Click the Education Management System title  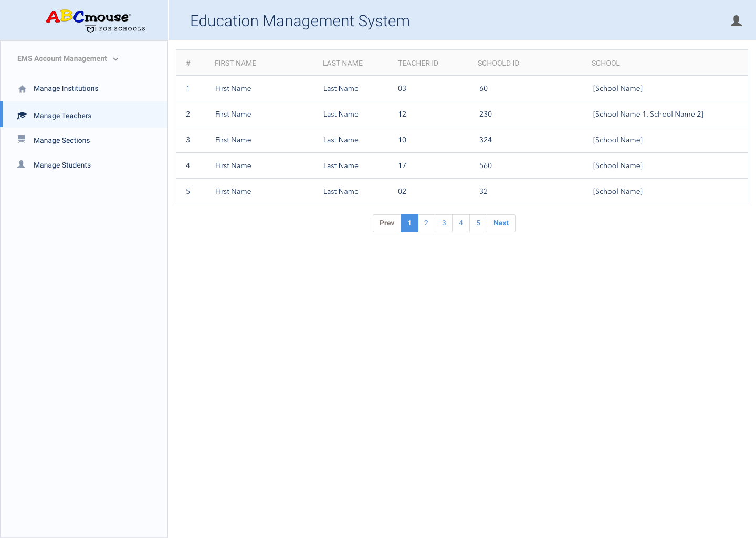[300, 21]
